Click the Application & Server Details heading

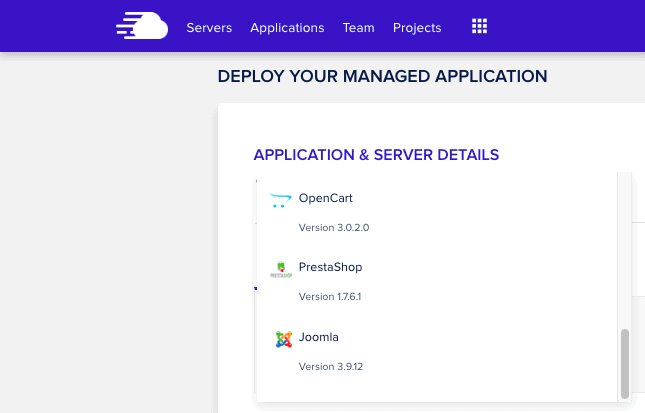[x=376, y=155]
